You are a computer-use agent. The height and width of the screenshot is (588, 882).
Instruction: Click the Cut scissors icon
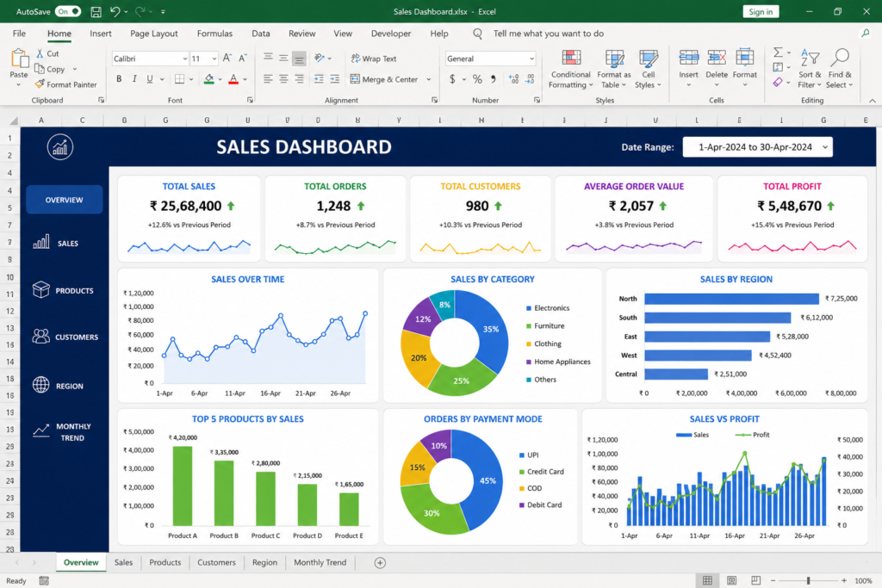[x=40, y=53]
